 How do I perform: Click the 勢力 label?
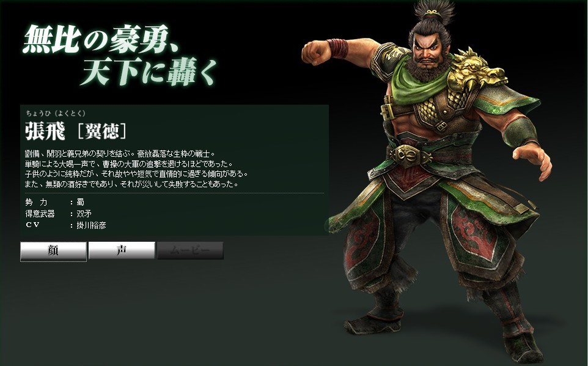click(37, 203)
